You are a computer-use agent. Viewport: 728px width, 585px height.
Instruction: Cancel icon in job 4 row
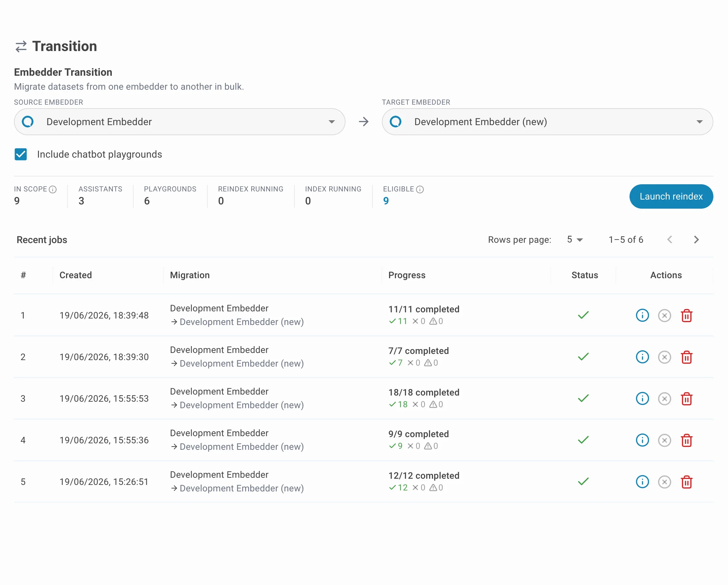665,440
